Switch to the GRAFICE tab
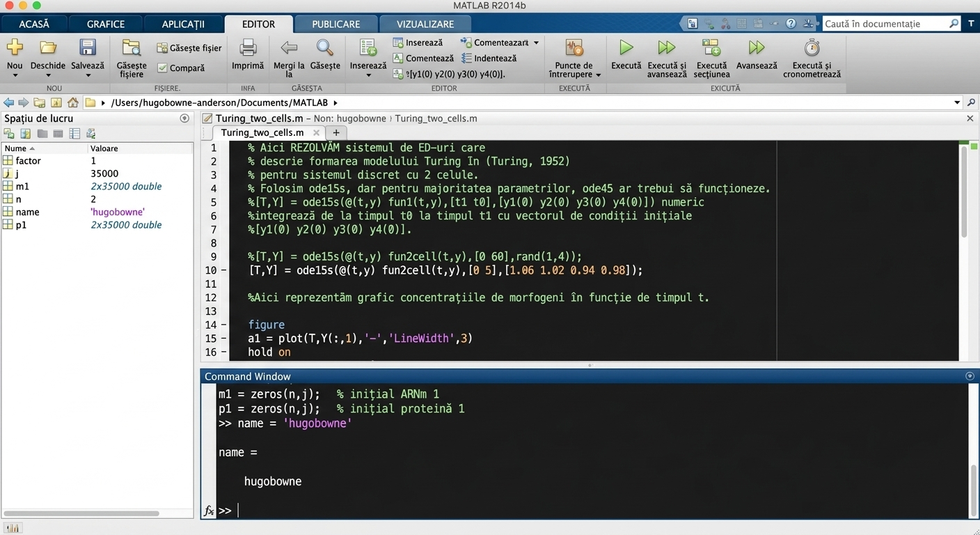980x535 pixels. (x=106, y=24)
